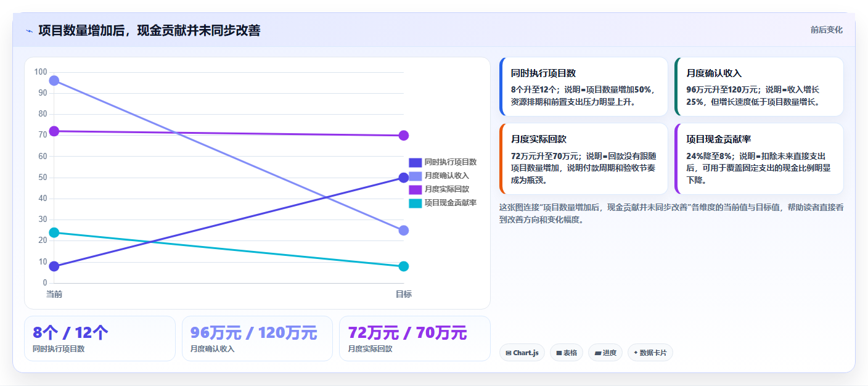Toggle 项目现金贡献率 legend color box
This screenshot has width=868, height=386.
pos(416,203)
